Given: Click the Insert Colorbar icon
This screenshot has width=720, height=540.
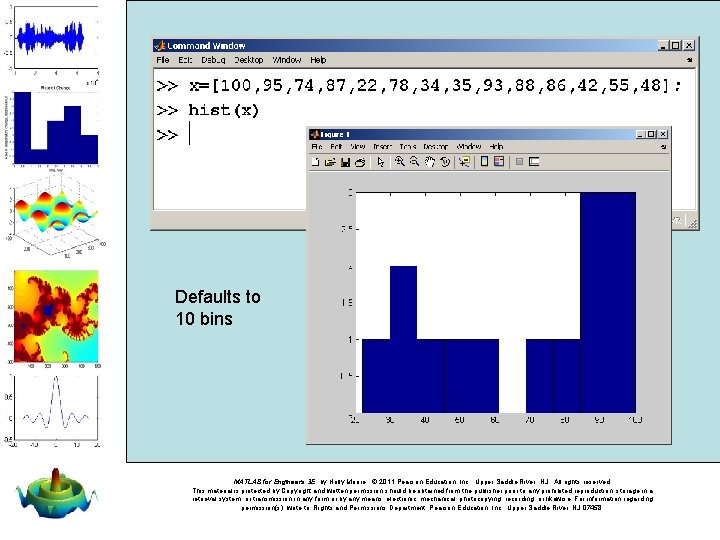Looking at the screenshot, I should tap(484, 161).
